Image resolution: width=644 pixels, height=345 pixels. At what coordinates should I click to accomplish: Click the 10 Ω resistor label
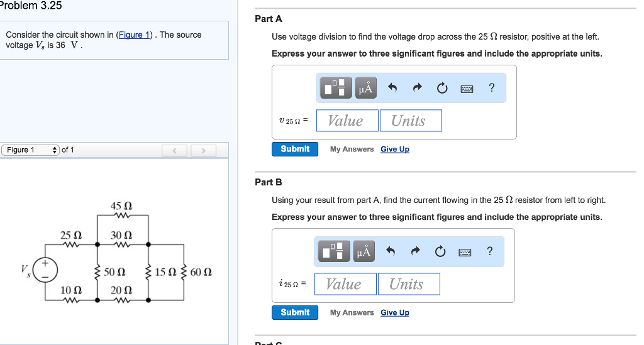pos(71,290)
